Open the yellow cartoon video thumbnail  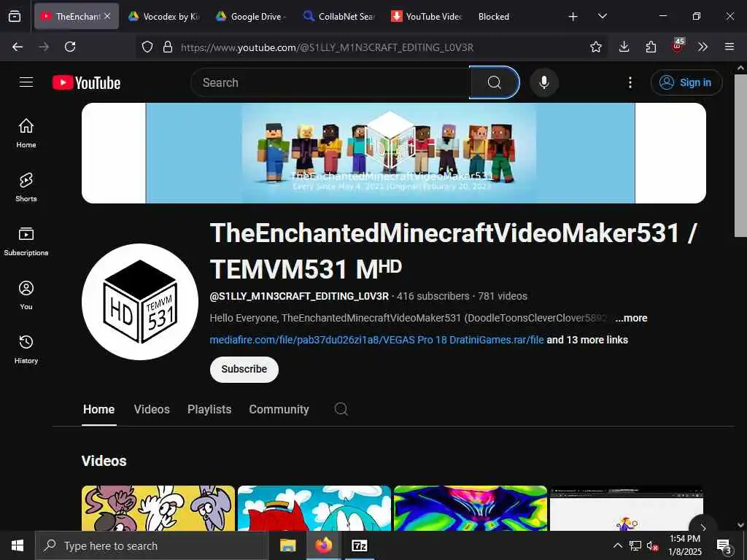click(x=158, y=508)
